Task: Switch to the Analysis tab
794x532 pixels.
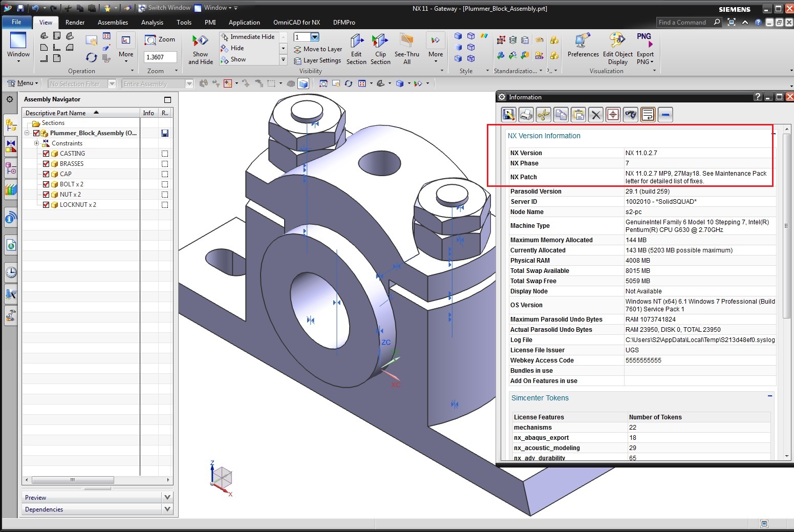Action: click(x=152, y=23)
